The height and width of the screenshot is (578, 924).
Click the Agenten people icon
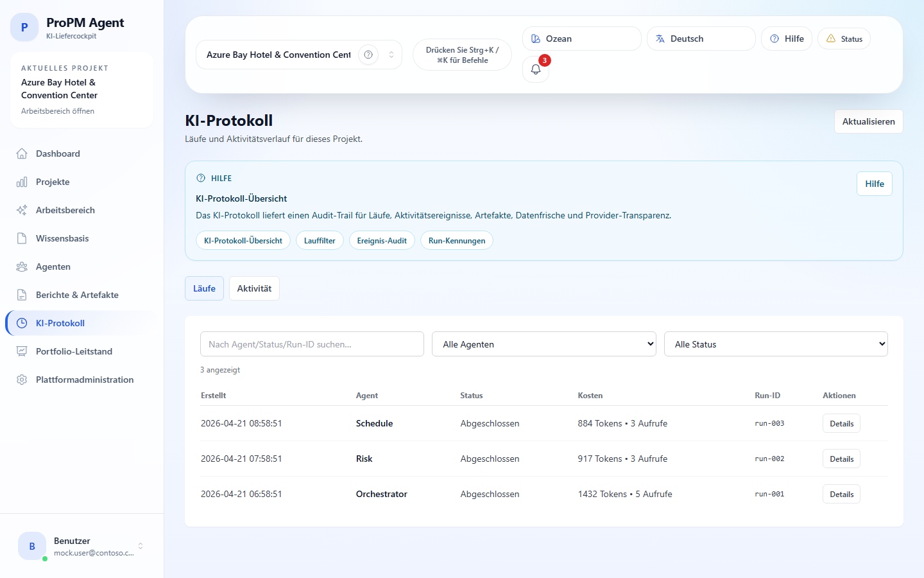point(22,267)
